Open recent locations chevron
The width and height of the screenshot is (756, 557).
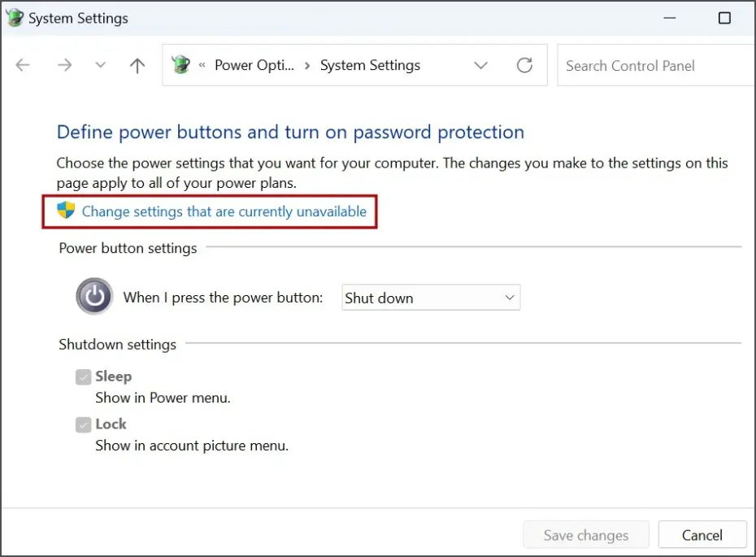[100, 66]
